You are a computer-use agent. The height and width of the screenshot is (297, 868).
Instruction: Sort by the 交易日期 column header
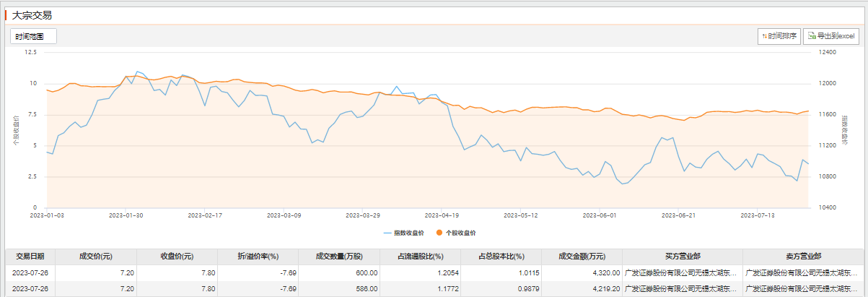30,256
